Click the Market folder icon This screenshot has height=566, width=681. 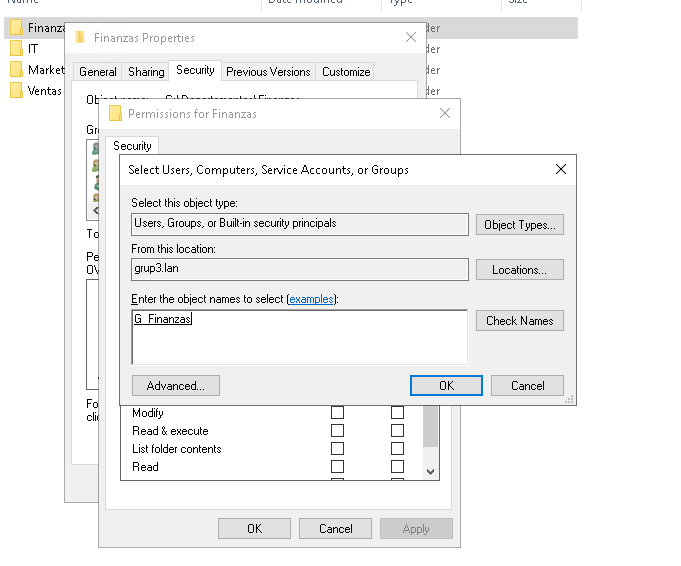click(16, 70)
